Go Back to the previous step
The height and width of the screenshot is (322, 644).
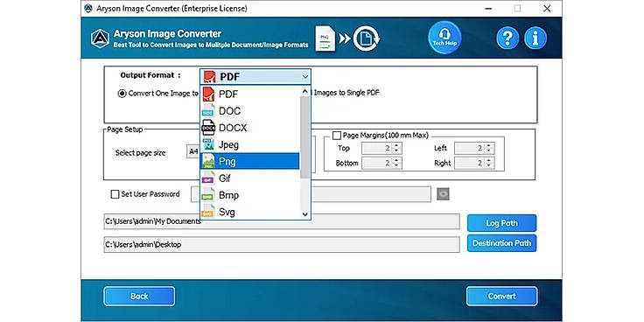(x=139, y=296)
